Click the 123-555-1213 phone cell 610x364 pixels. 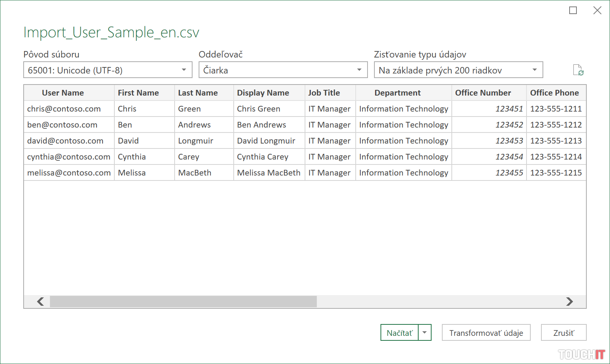[555, 141]
